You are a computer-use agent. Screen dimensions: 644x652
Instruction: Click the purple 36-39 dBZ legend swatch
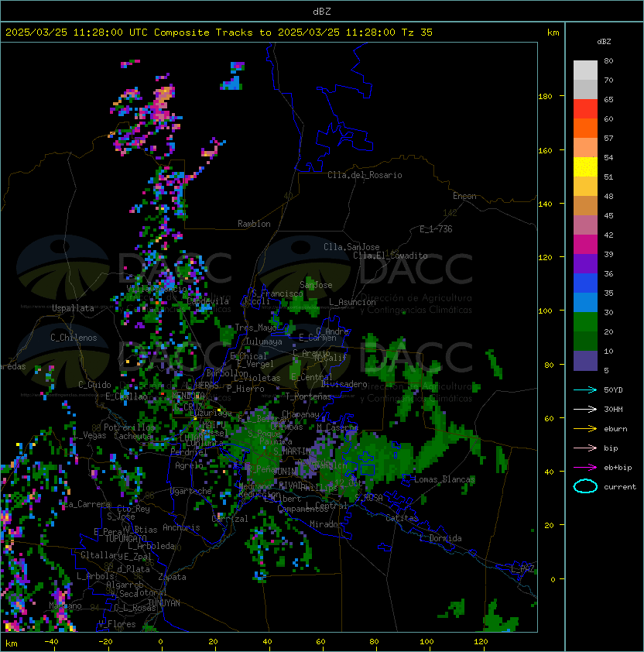pyautogui.click(x=585, y=264)
